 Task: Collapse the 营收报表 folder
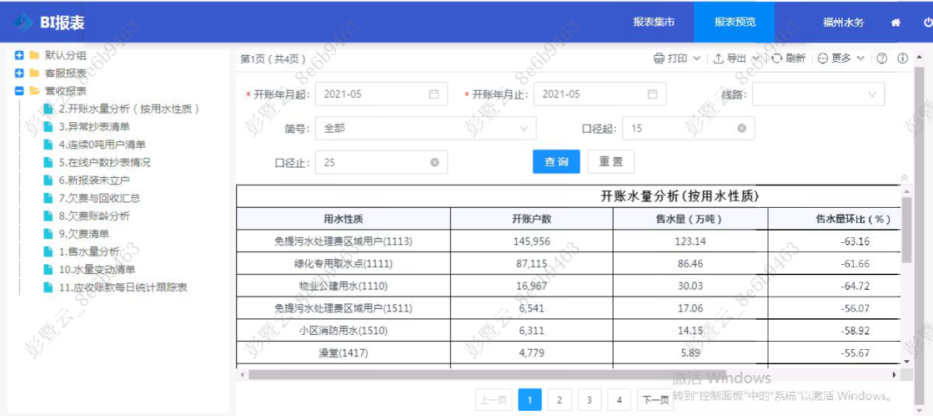click(x=19, y=90)
